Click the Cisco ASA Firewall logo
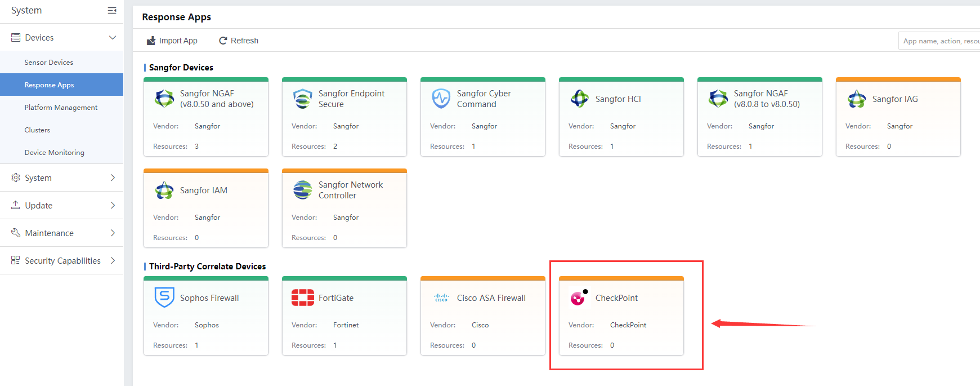Screen dimensions: 980x386 441,298
